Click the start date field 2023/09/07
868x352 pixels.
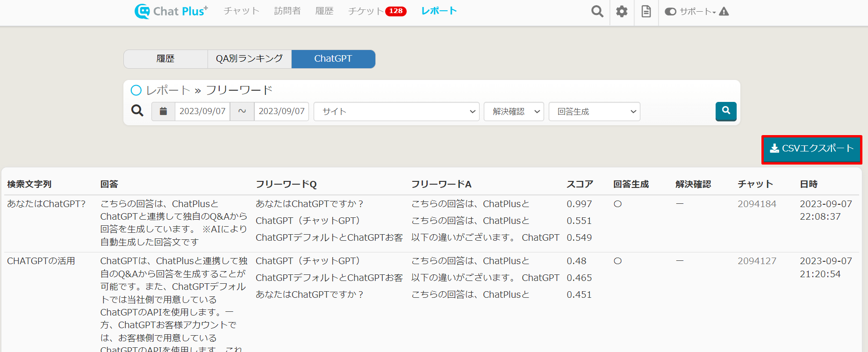pos(202,111)
